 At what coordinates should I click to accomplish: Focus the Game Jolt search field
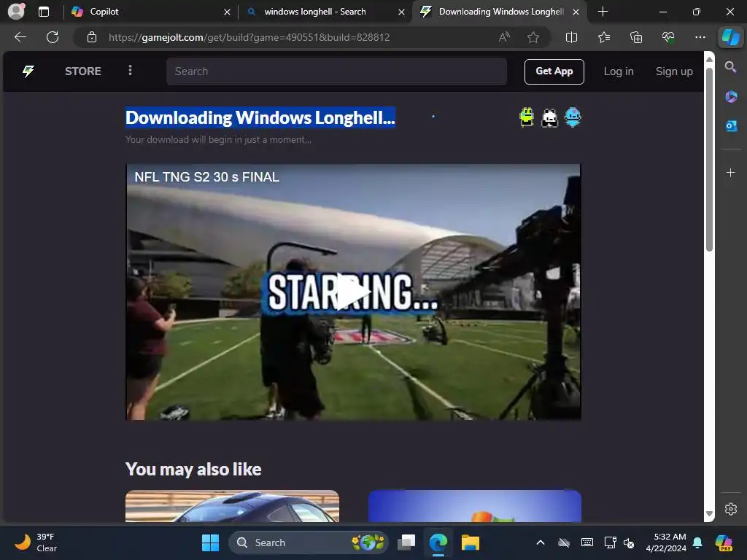click(336, 71)
